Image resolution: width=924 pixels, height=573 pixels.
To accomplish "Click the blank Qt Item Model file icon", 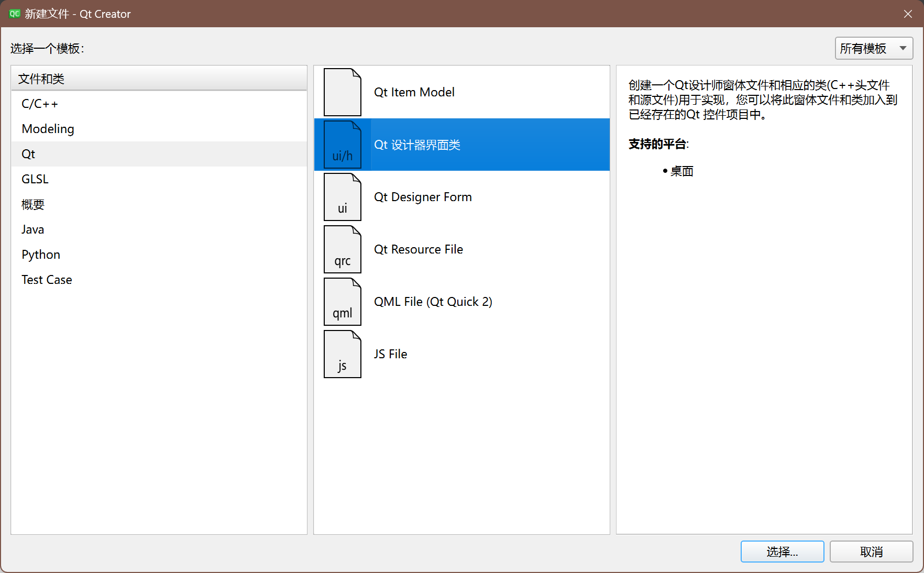I will [343, 92].
